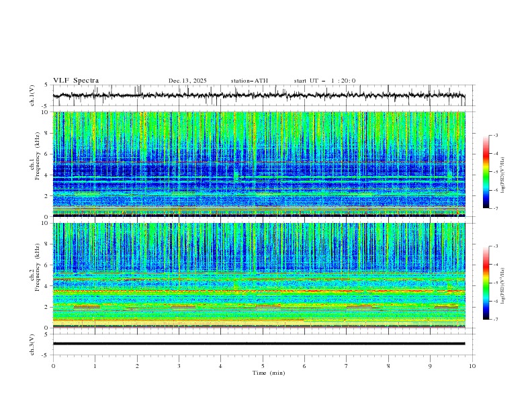Click the ch.1 spectrogram panel
This screenshot has height=411, width=532.
259,164
